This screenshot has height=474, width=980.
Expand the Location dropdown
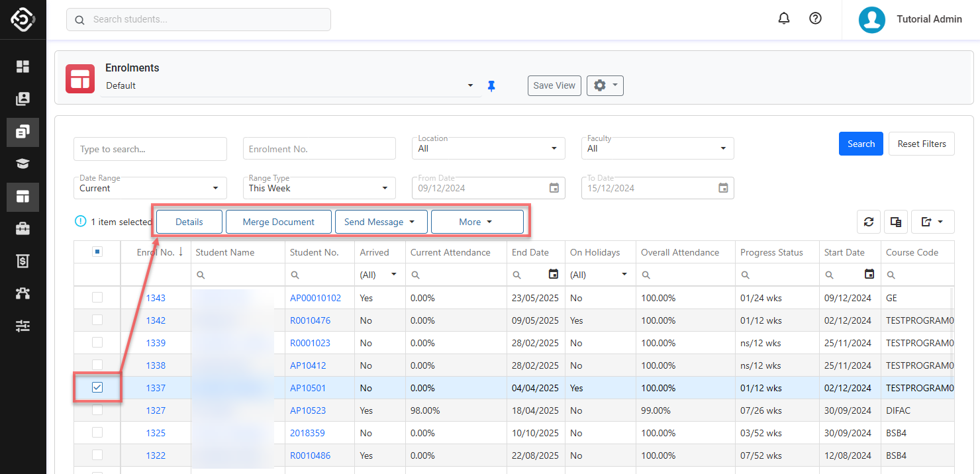(x=489, y=149)
